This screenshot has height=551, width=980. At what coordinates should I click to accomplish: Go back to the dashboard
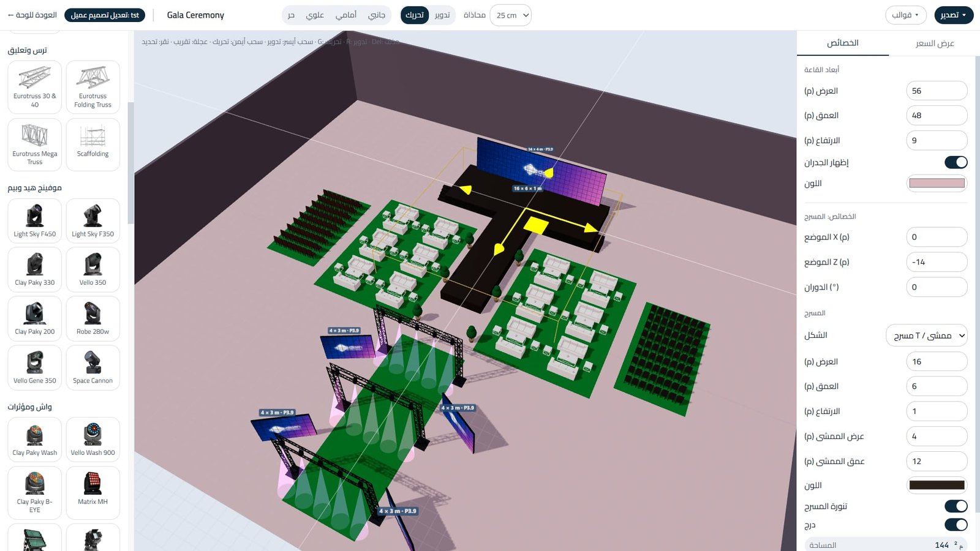[32, 15]
